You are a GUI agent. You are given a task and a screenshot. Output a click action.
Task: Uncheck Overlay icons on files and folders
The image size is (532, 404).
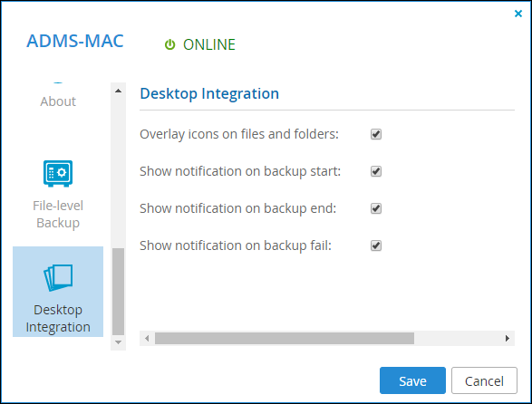(376, 134)
